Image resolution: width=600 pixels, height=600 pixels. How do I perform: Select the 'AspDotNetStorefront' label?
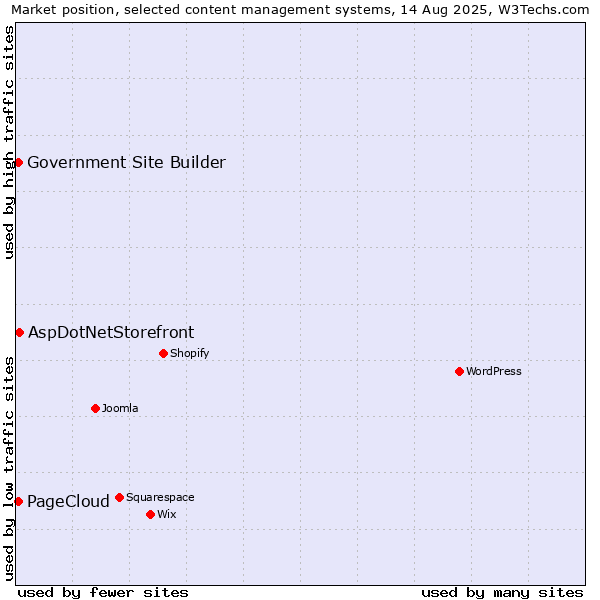pos(111,333)
